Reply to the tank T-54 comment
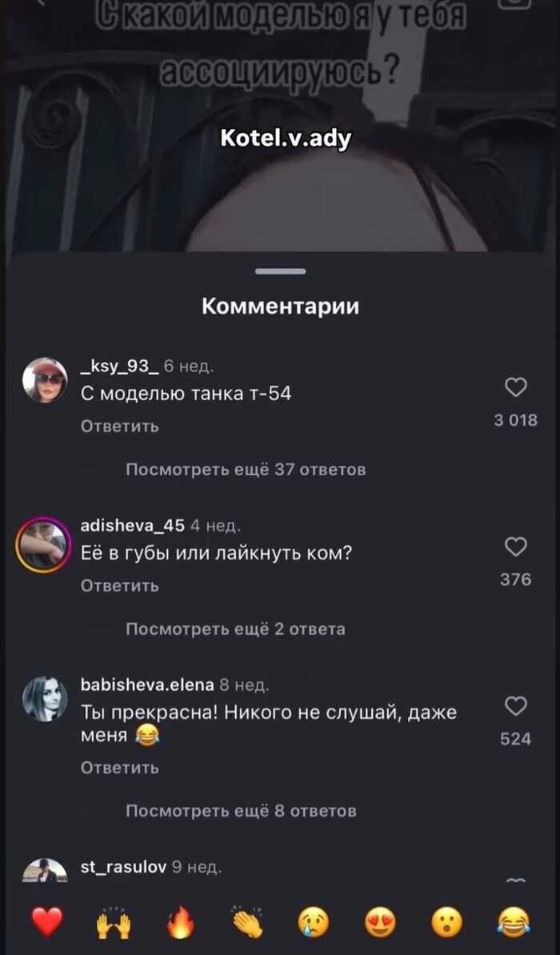 pos(120,427)
